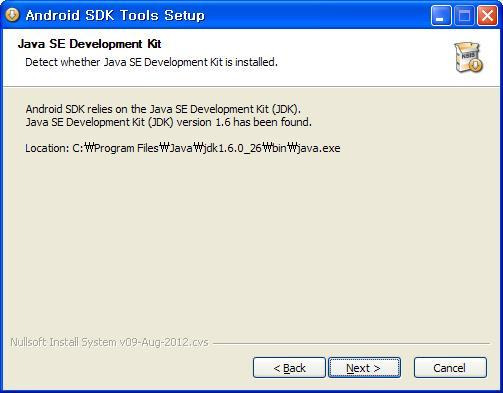This screenshot has width=503, height=393.
Task: Click 'Android SDK relies on the Java' line
Action: (163, 109)
